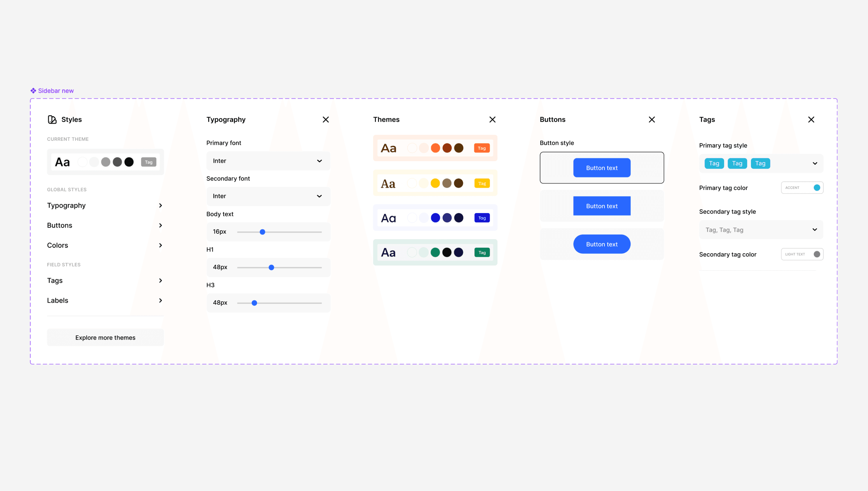
Task: Select the square-corner Button text style
Action: point(602,206)
